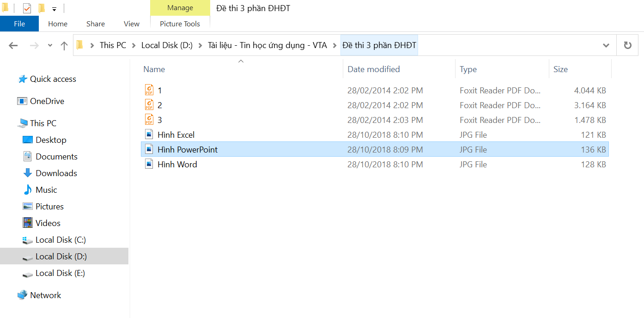Click the Hình PowerPoint file name

coord(188,150)
